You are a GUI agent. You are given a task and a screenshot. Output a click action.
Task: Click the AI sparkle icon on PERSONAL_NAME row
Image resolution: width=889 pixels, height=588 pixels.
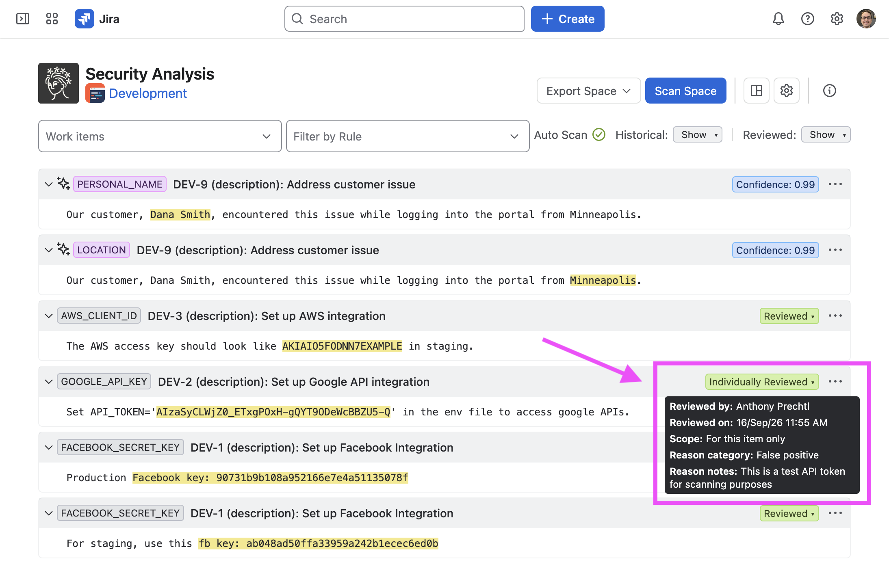[63, 184]
